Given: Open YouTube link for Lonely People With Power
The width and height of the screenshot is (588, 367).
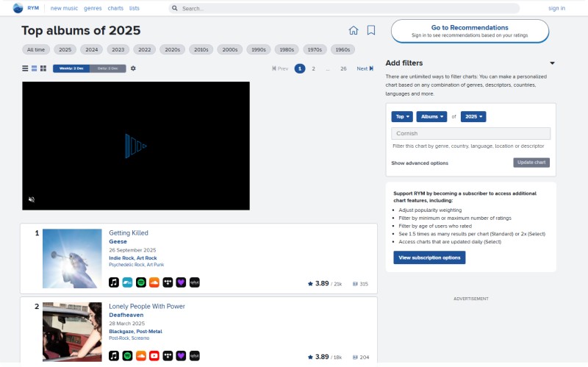Looking at the screenshot, I should (154, 355).
